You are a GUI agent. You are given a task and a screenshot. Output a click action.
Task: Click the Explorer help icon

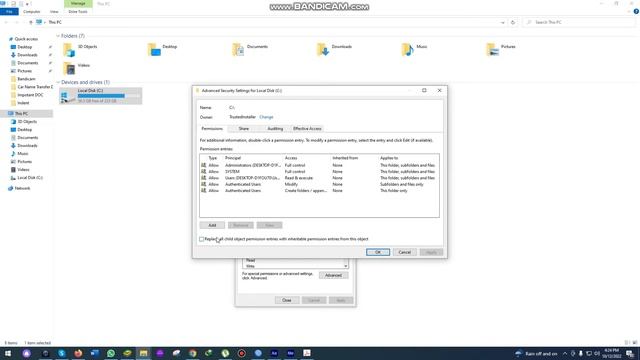636,11
